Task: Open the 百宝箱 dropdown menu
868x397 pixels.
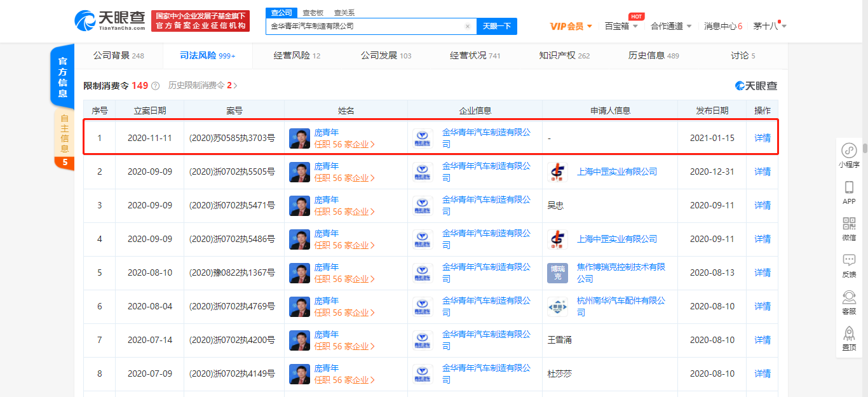Action: click(621, 26)
